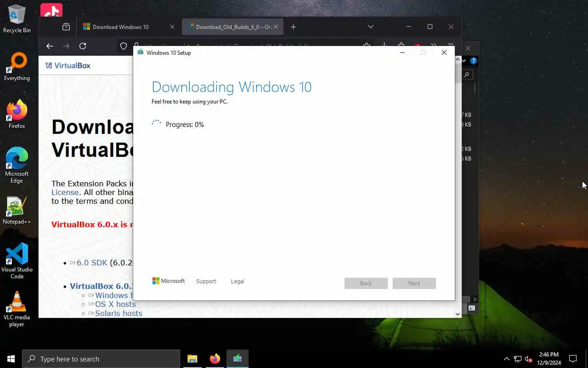Image resolution: width=588 pixels, height=368 pixels.
Task: Reload the page in Firefox
Action: click(x=83, y=46)
